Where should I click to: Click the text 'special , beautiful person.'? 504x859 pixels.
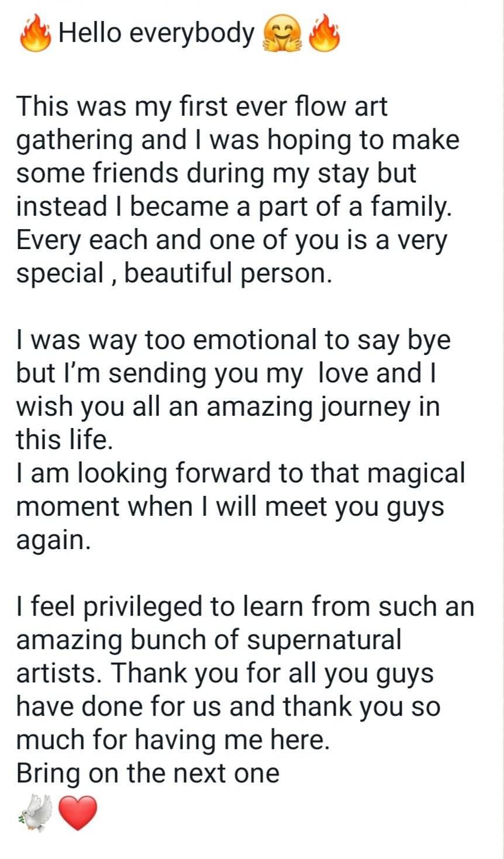pyautogui.click(x=174, y=274)
